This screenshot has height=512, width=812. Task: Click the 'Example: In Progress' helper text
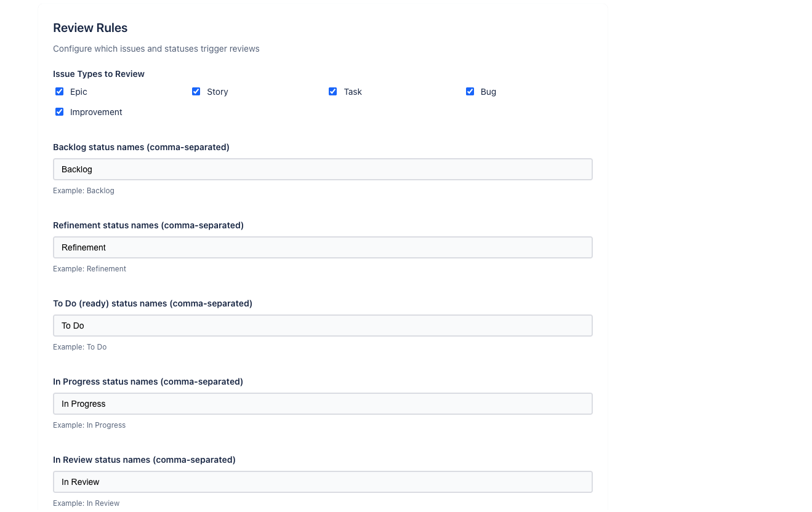coord(89,425)
